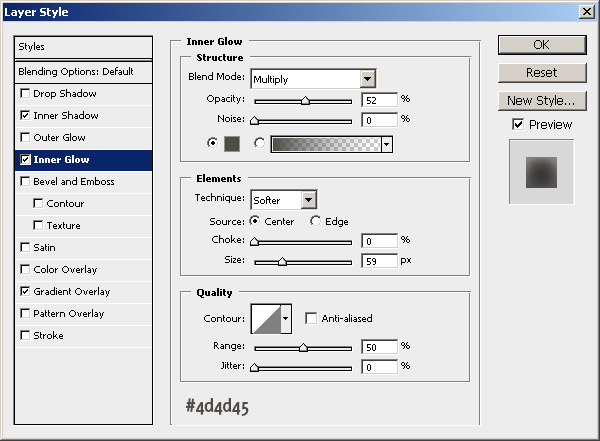
Task: Click the style preview thumbnail
Action: coord(541,172)
